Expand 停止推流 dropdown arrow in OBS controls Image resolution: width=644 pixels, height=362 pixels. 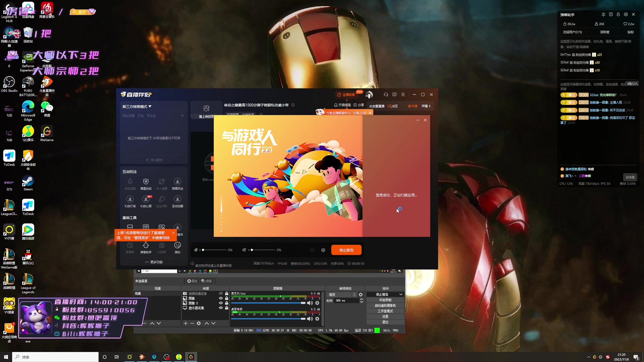point(401,295)
